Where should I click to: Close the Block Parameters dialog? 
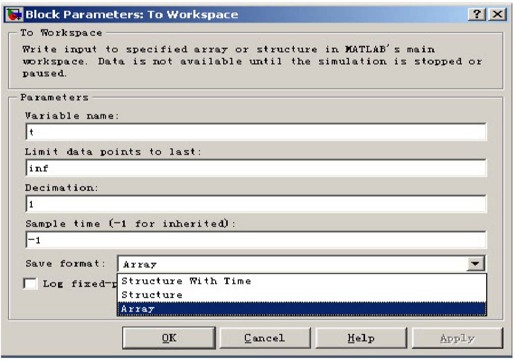(497, 14)
